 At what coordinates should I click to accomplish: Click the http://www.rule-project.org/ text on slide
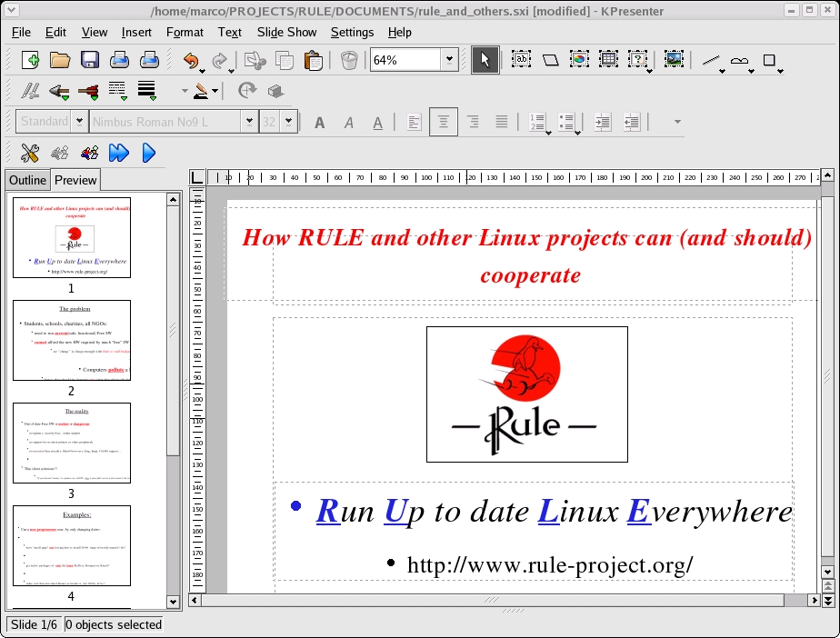point(550,564)
